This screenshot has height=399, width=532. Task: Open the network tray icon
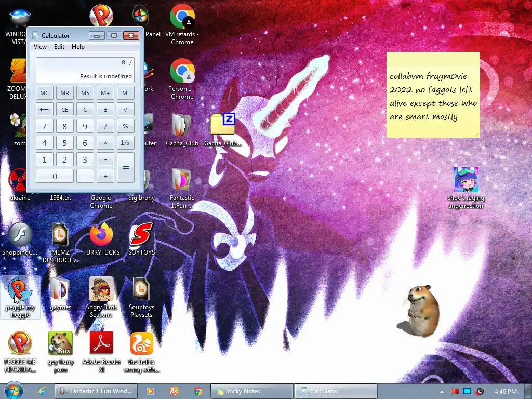coord(467,392)
